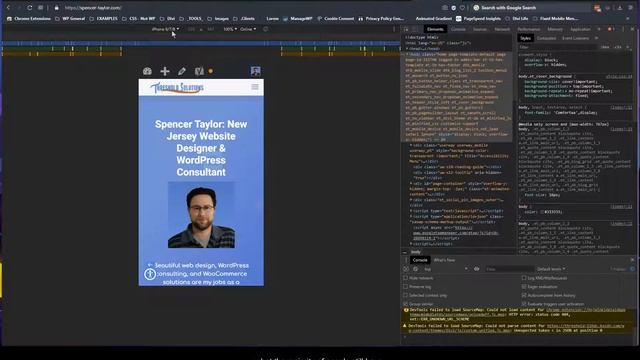
Task: Toggle inspect element picker in DevTools
Action: coord(406,29)
